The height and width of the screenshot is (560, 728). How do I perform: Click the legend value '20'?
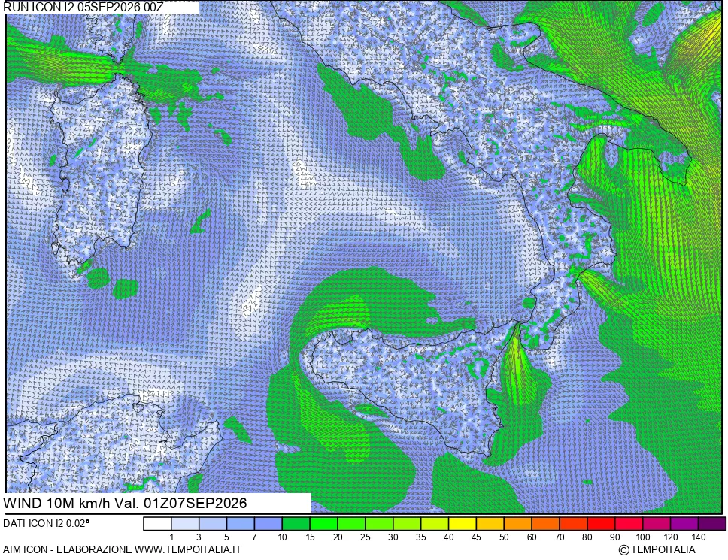(338, 537)
